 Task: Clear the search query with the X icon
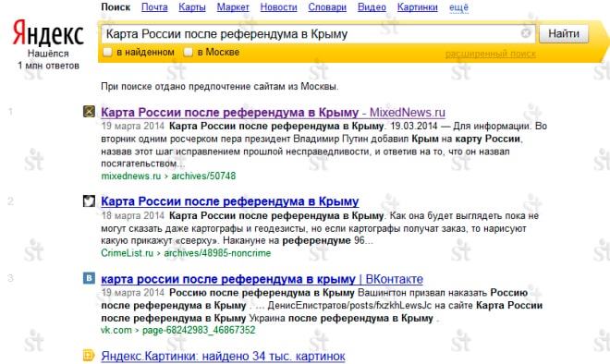tap(526, 33)
